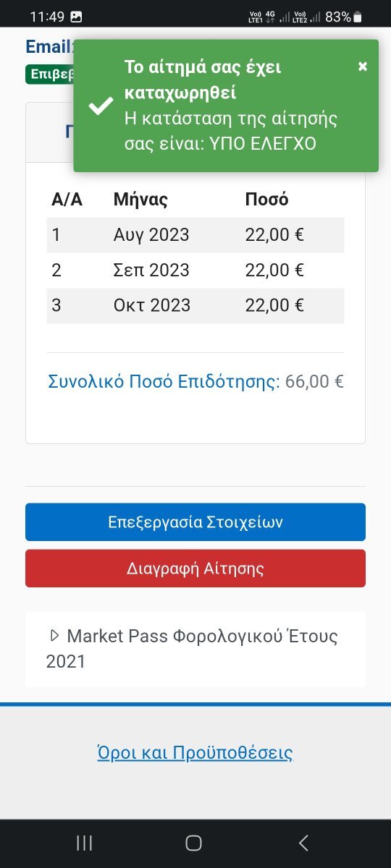The height and width of the screenshot is (868, 391).
Task: Tap the Android back navigation arrow
Action: 303,843
